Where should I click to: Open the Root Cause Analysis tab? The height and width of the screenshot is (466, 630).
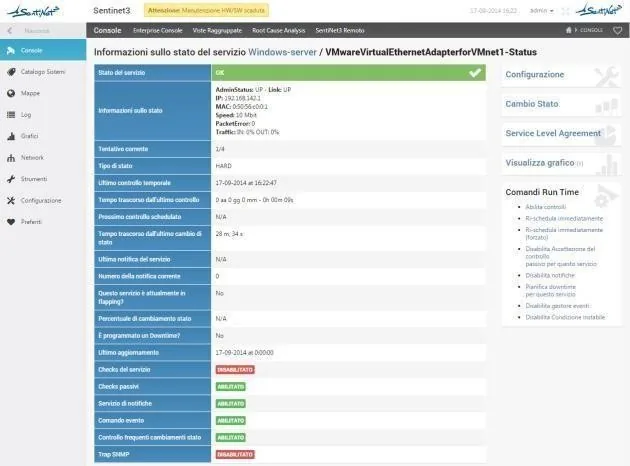tap(279, 31)
